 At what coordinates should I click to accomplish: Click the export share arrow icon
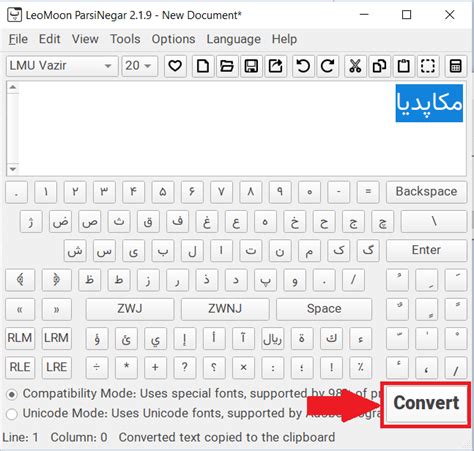point(275,66)
